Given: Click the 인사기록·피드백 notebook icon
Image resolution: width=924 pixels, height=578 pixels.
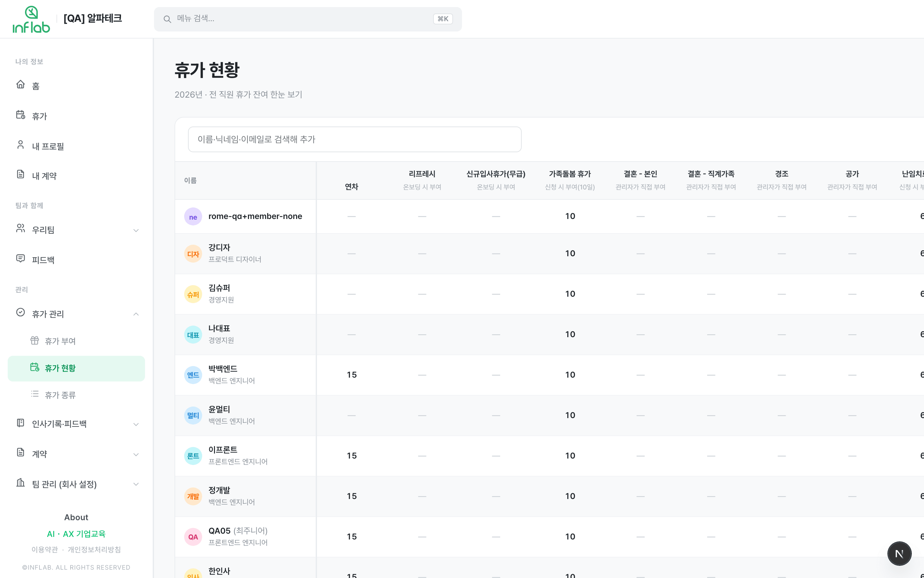Looking at the screenshot, I should coord(21,423).
